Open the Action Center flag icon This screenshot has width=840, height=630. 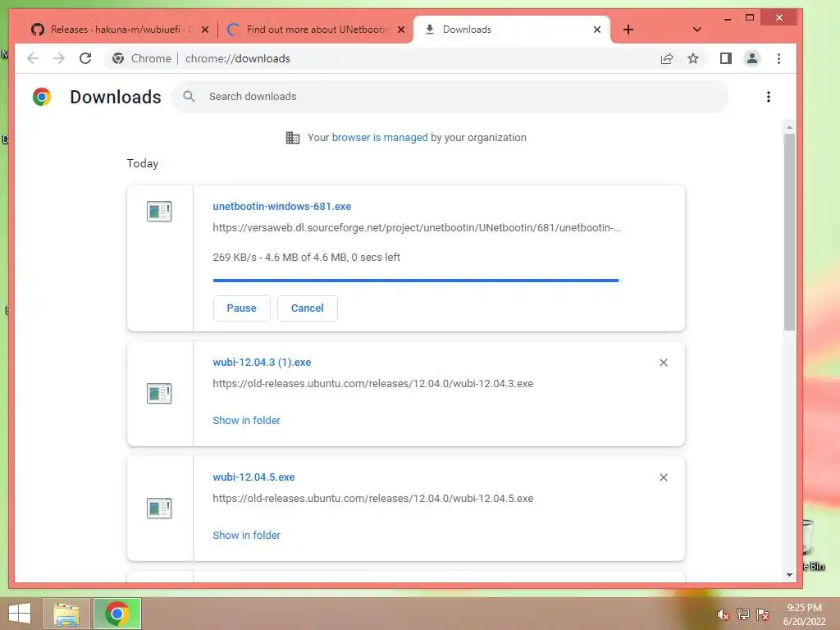point(762,614)
